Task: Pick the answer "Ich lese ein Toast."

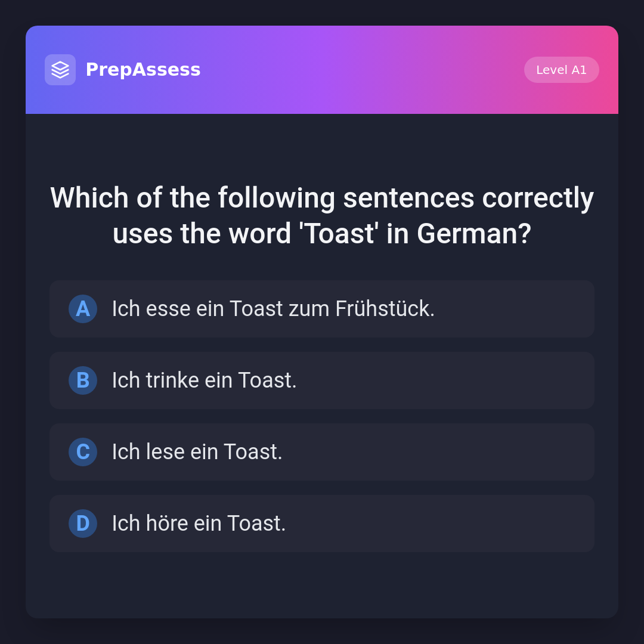Action: 322,452
